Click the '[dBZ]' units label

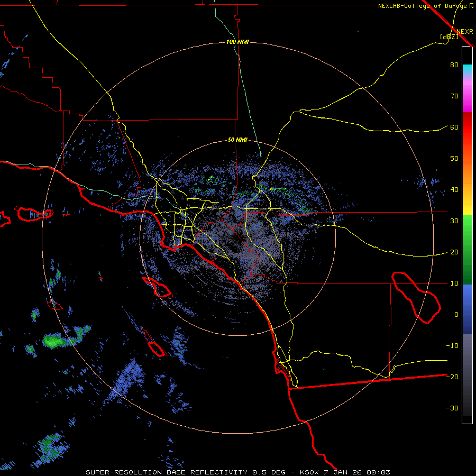tap(449, 36)
